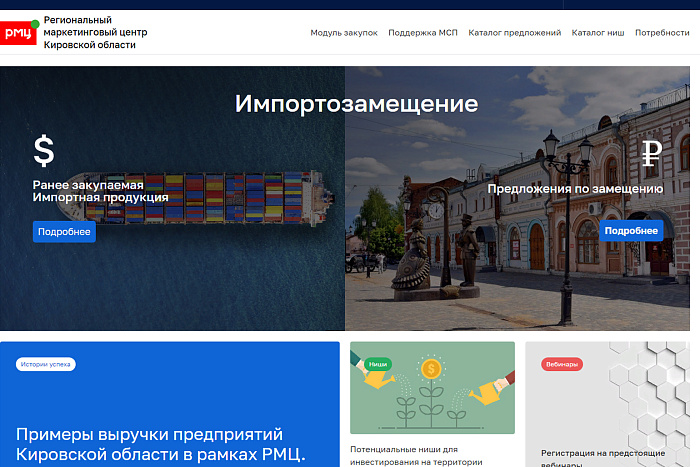Open Модуль закупок menu item

click(344, 33)
